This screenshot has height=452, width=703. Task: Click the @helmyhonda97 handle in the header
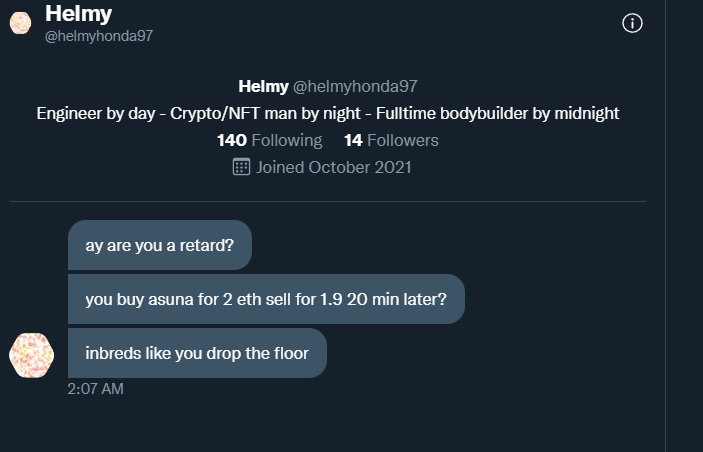99,36
